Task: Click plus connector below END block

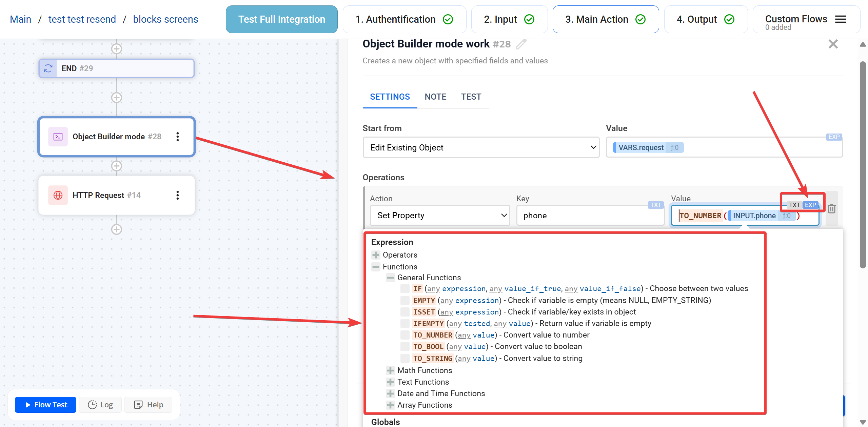Action: (x=117, y=98)
